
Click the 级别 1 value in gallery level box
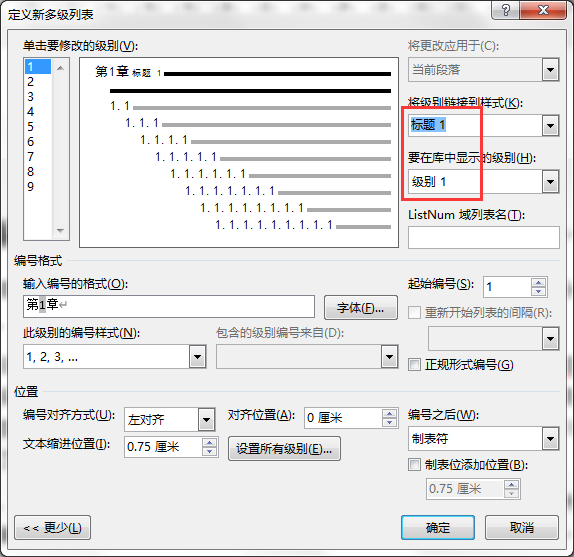428,182
